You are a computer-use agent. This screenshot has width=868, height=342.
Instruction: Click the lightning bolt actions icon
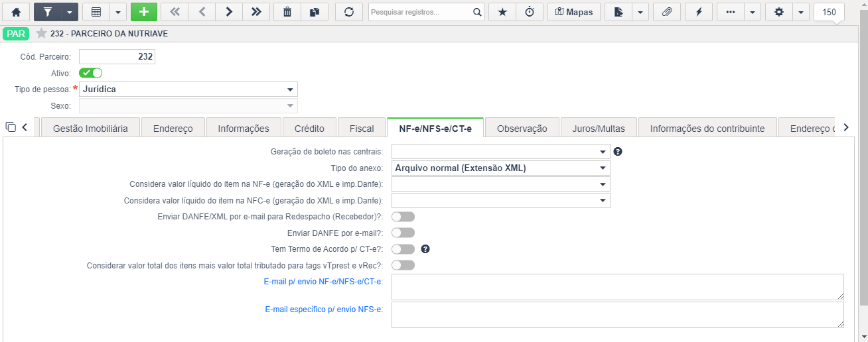coord(699,12)
